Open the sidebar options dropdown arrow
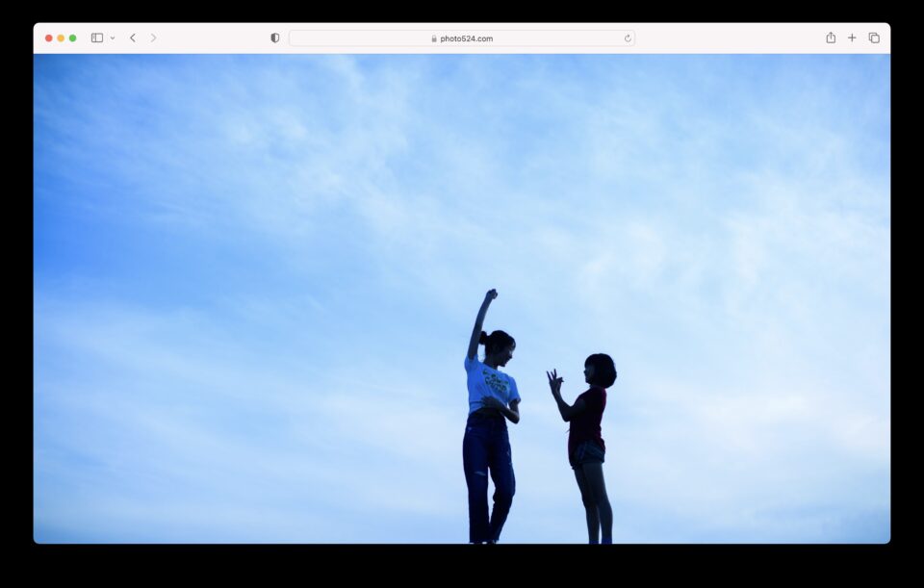The width and height of the screenshot is (924, 588). coord(113,38)
